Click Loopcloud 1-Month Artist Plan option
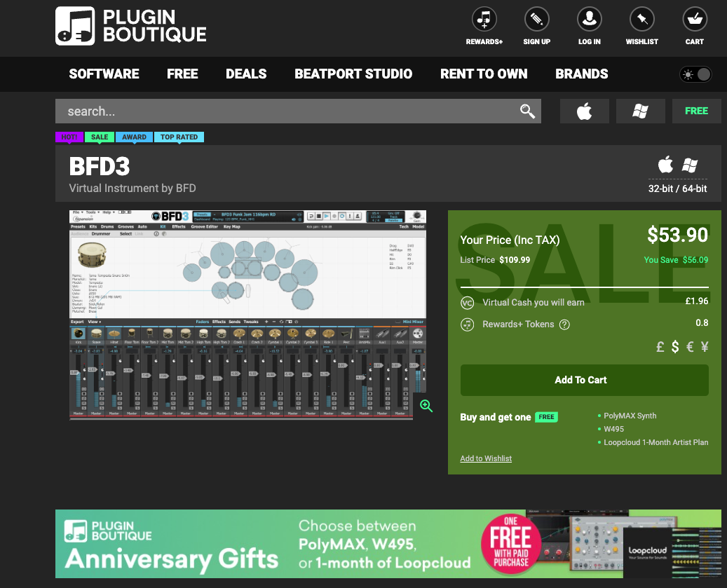The height and width of the screenshot is (588, 727). 655,442
